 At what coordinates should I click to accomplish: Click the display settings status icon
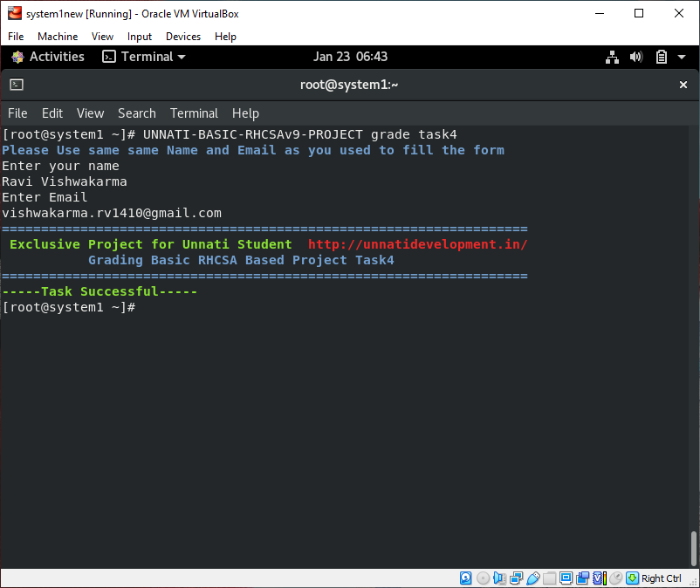(566, 578)
